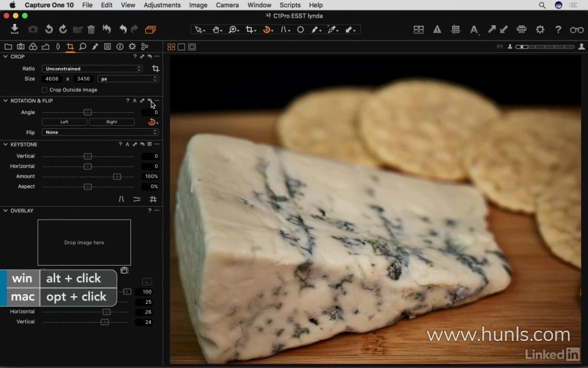Image resolution: width=588 pixels, height=368 pixels.
Task: Click the rotation Angle slider handle
Action: pyautogui.click(x=88, y=112)
